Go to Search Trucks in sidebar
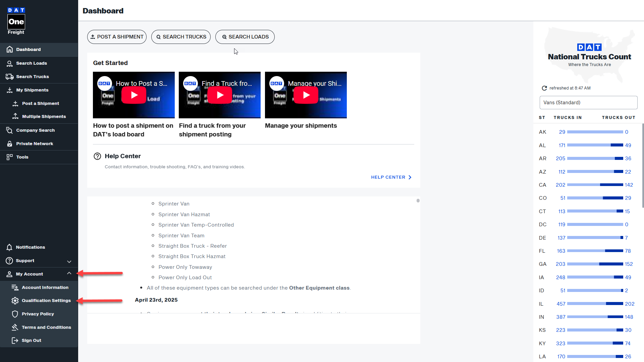 [39, 76]
